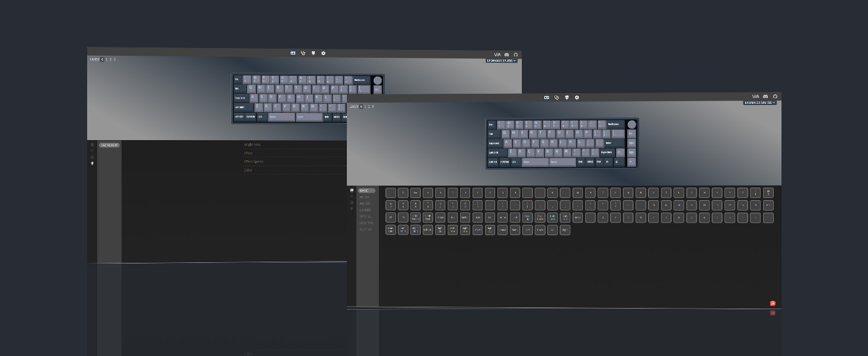Open the Effect dropdown in the Backlight pane
Screen dimensions: 868x356
tap(296, 152)
